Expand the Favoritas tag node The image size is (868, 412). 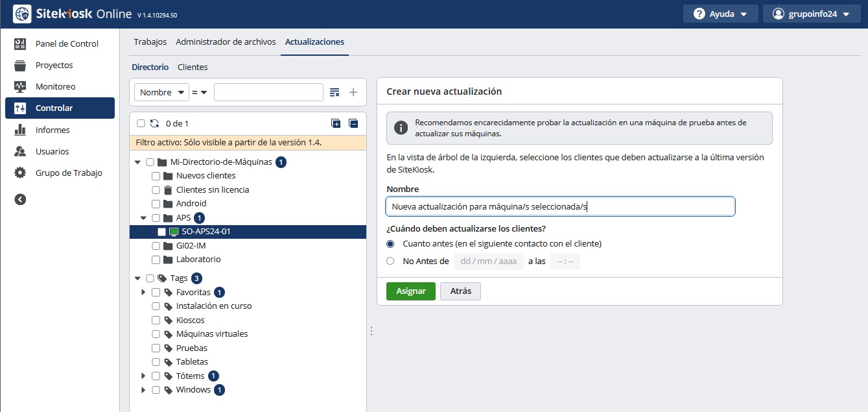(x=143, y=293)
